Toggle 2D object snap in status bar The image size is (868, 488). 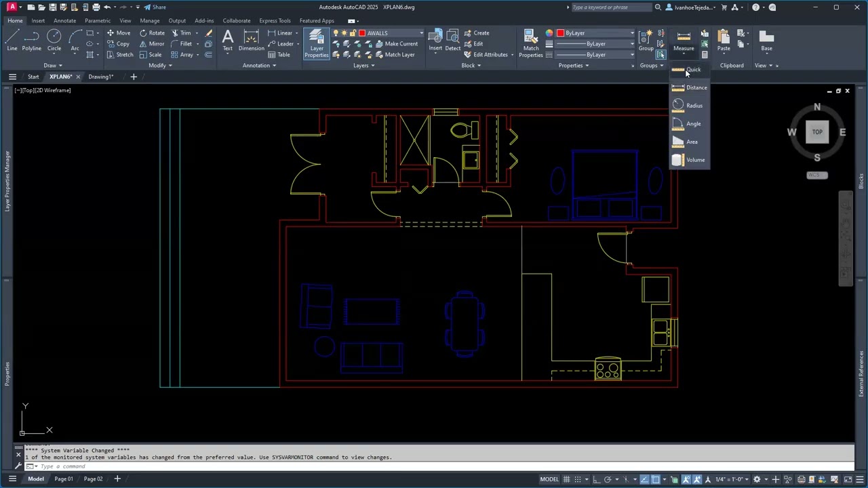point(656,479)
